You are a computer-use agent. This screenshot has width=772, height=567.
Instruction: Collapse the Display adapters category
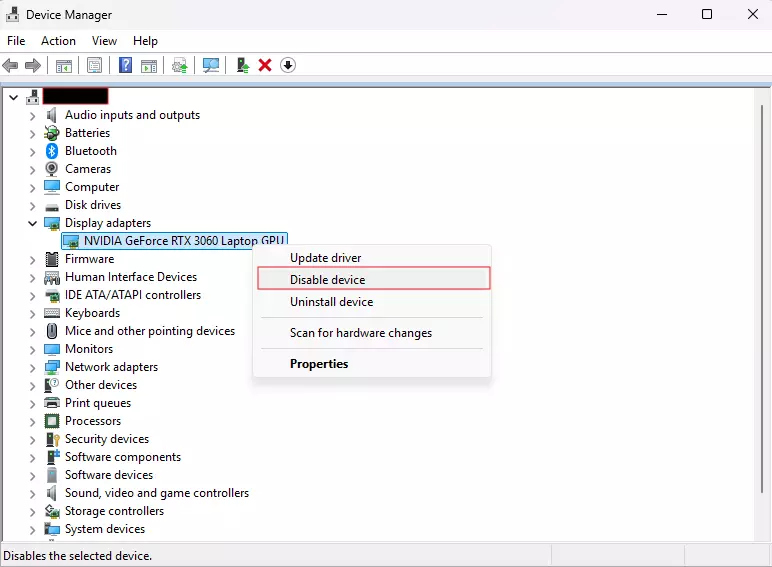pos(32,223)
